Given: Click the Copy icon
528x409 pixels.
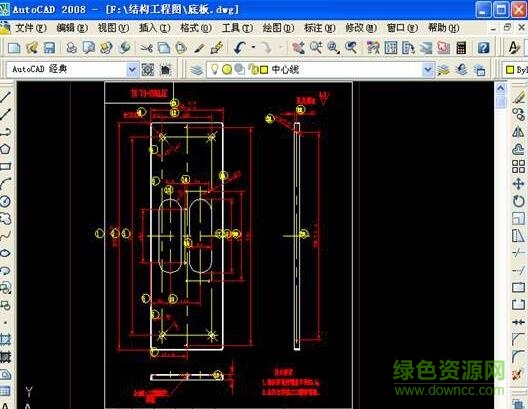Looking at the screenshot, I should (164, 48).
